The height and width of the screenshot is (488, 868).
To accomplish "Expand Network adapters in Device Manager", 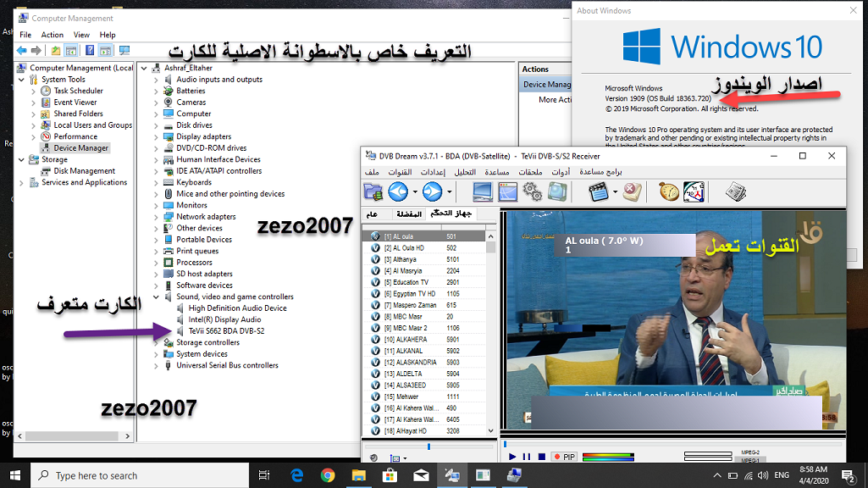I will click(156, 217).
